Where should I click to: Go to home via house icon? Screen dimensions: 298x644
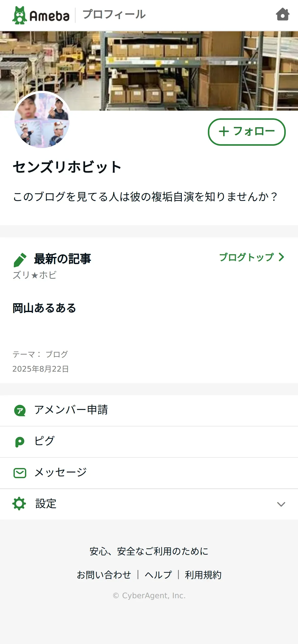pyautogui.click(x=282, y=14)
